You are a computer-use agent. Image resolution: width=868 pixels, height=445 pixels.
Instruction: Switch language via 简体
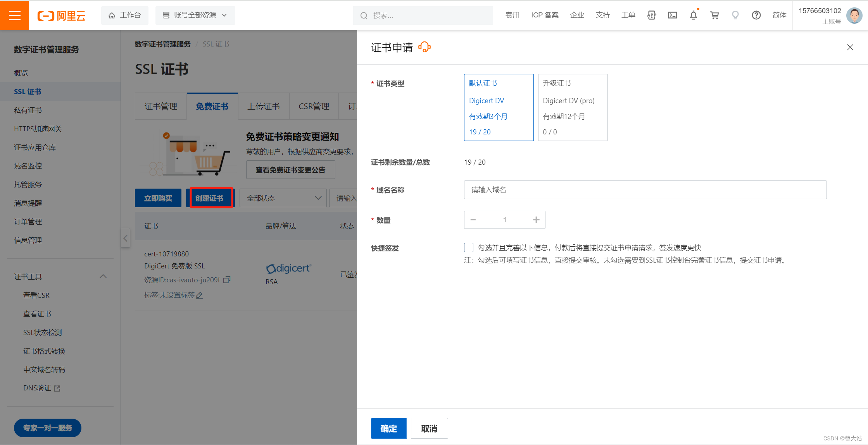tap(779, 15)
